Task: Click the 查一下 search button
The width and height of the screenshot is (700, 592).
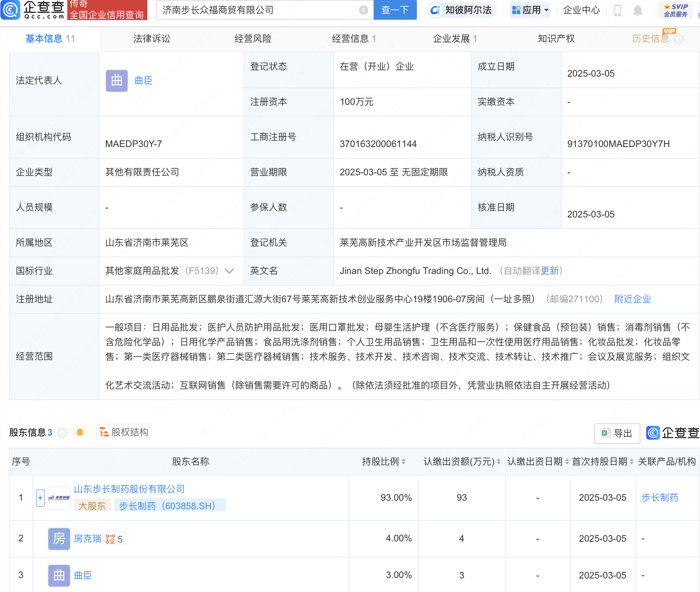Action: coord(395,10)
